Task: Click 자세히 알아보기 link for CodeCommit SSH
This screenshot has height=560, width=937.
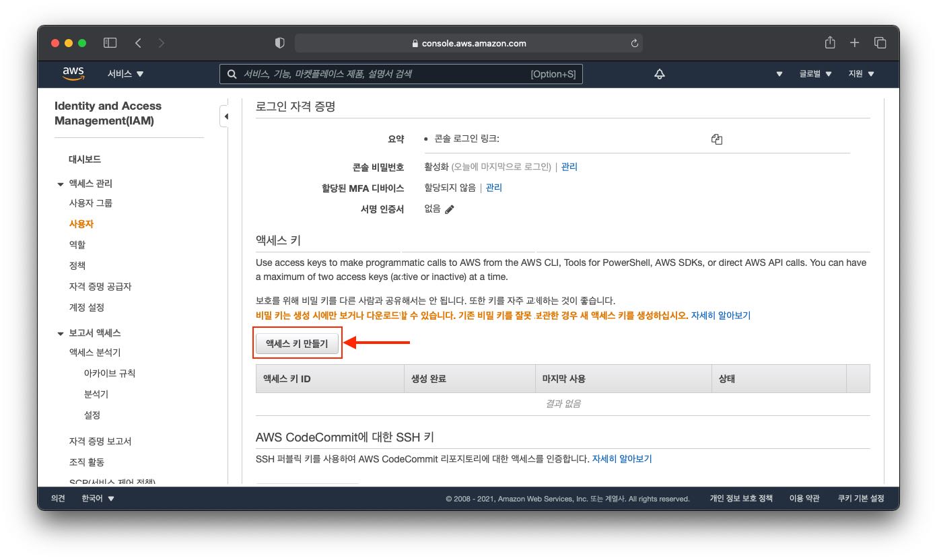Action: pos(622,459)
